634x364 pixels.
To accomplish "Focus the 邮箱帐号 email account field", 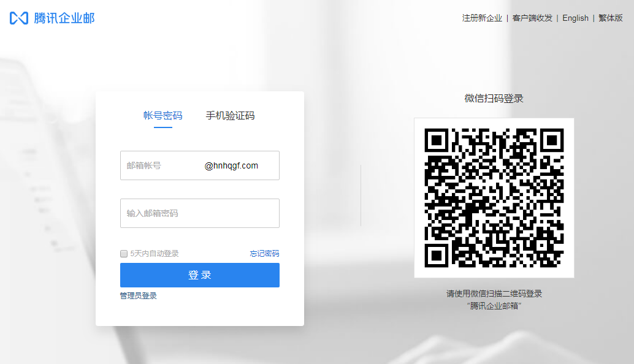I will pos(159,165).
